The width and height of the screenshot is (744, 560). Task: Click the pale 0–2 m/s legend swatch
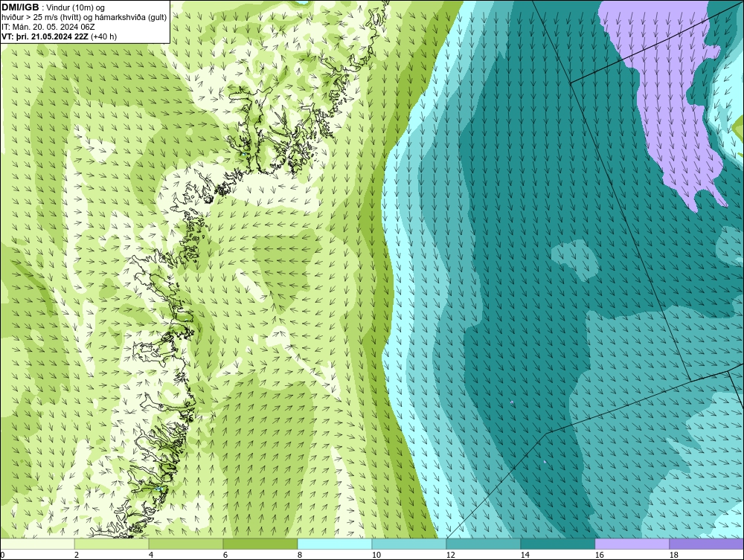pos(37,544)
